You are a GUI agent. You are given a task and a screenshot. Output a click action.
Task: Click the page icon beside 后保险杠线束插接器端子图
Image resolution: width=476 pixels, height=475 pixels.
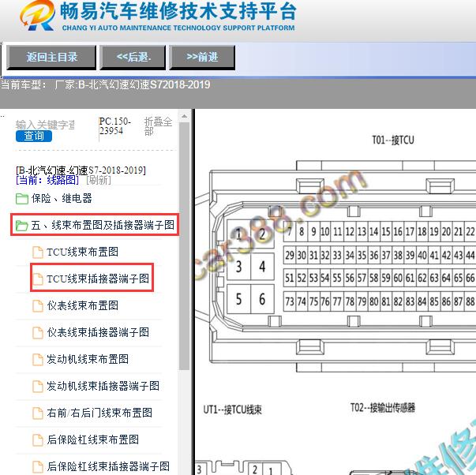pos(38,467)
